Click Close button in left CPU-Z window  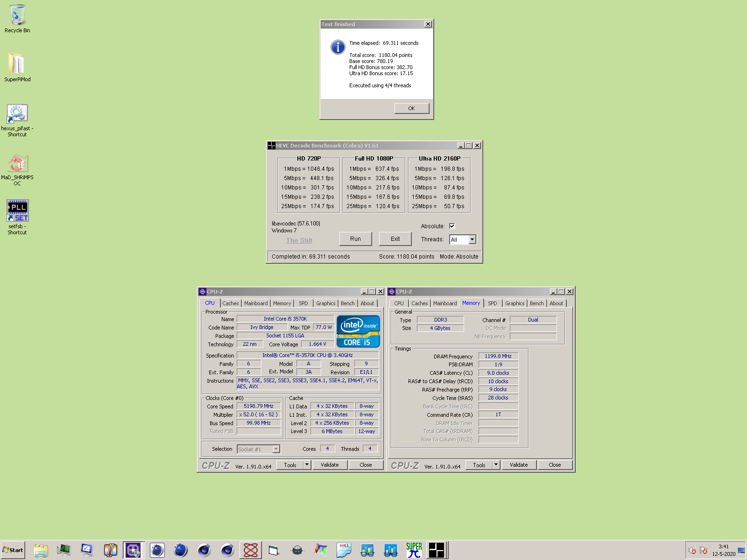tap(366, 465)
